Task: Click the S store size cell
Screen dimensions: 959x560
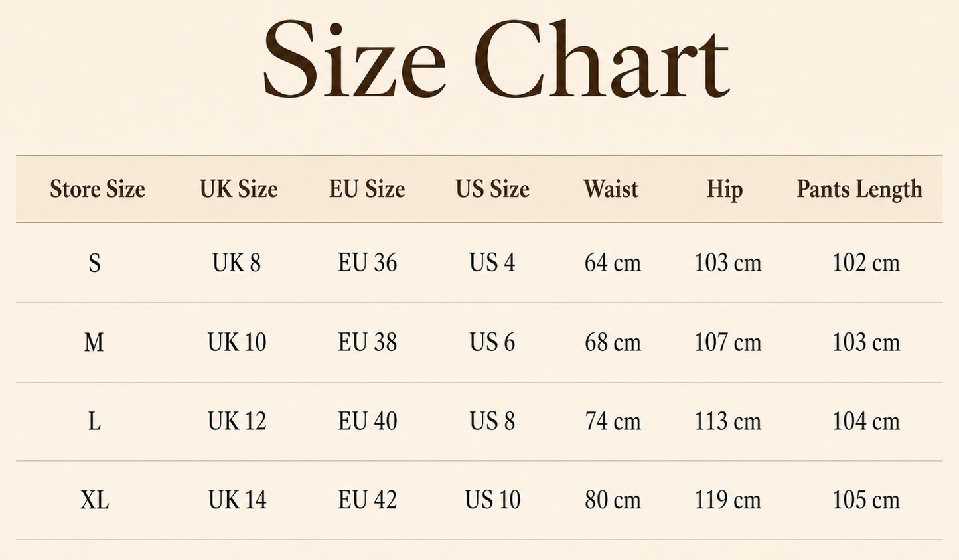Action: (x=95, y=263)
